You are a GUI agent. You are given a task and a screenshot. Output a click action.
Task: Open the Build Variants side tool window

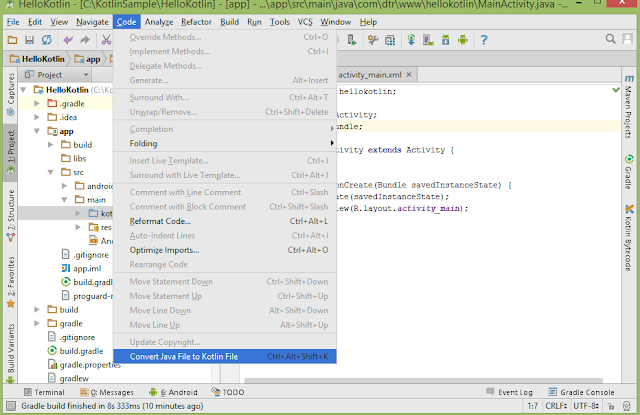pyautogui.click(x=11, y=353)
